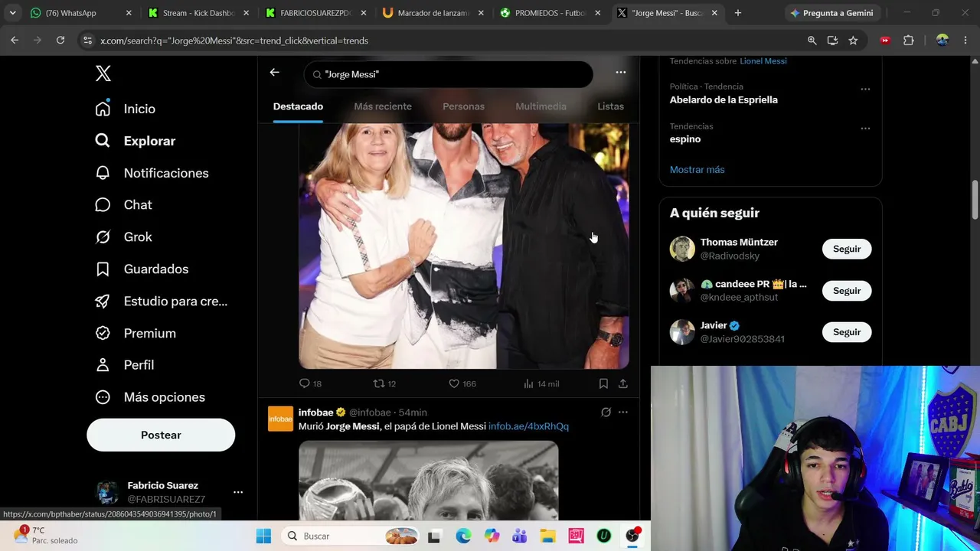Open the Abelardo de la Espriella trend
This screenshot has width=980, height=551.
point(724,99)
